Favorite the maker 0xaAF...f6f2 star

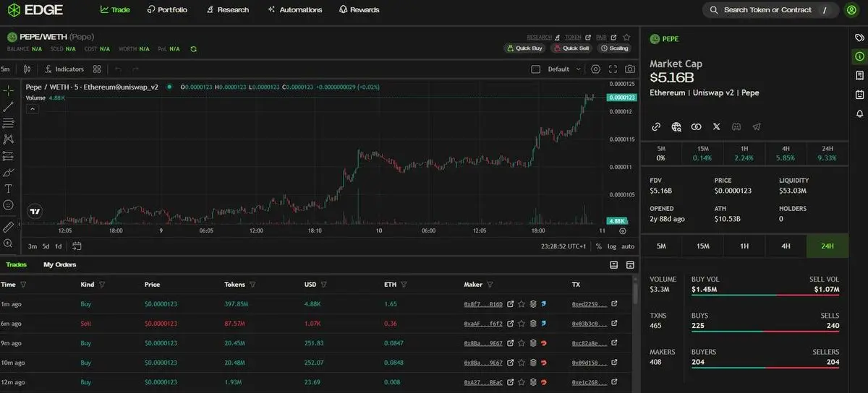click(x=521, y=324)
